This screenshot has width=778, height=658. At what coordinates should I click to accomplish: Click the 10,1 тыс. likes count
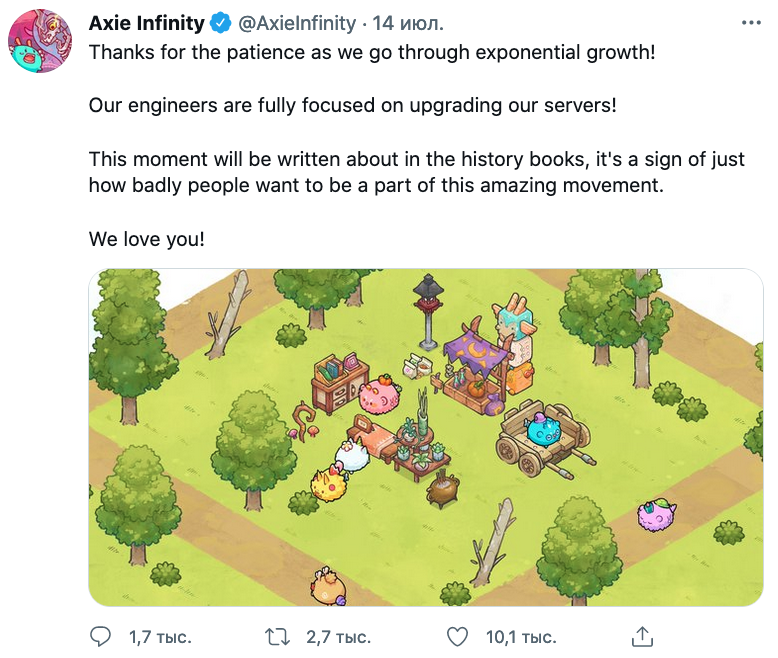pos(521,637)
